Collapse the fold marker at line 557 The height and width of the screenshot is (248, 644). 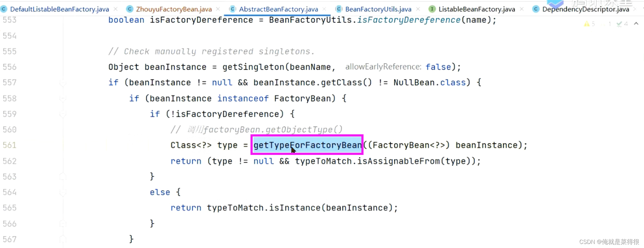pos(63,83)
